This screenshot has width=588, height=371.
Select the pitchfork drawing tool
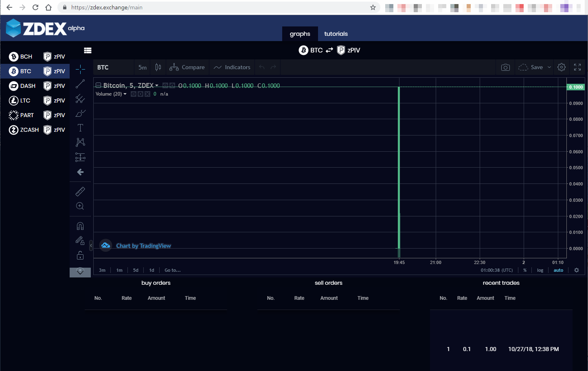[80, 98]
